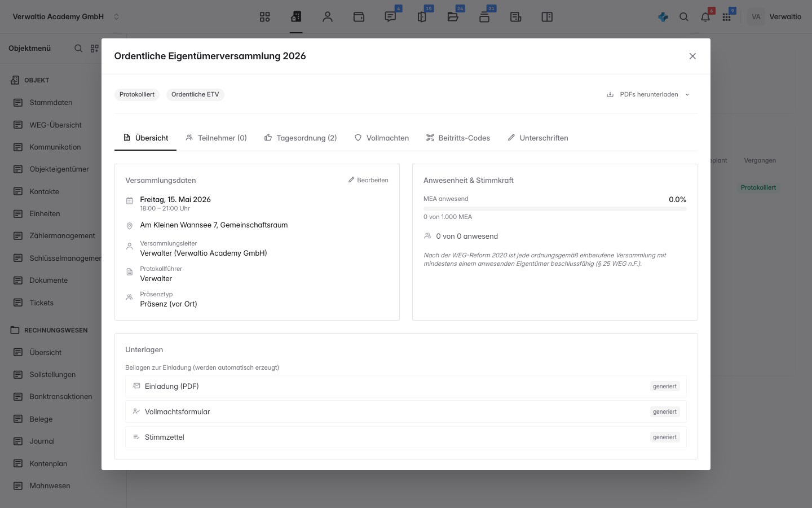The image size is (812, 508).
Task: Open the chat messages icon with badge 4
Action: click(390, 17)
